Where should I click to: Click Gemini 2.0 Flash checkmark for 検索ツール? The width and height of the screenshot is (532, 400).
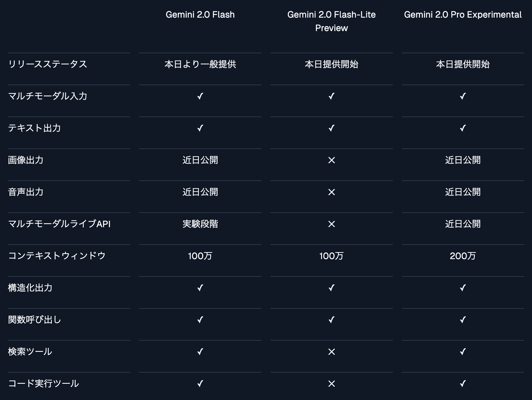[x=200, y=352]
